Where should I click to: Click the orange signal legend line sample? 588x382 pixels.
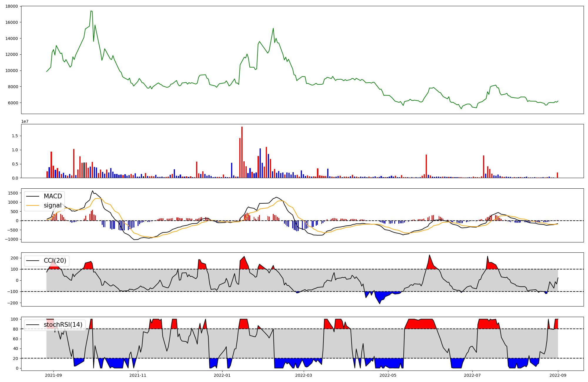(33, 205)
